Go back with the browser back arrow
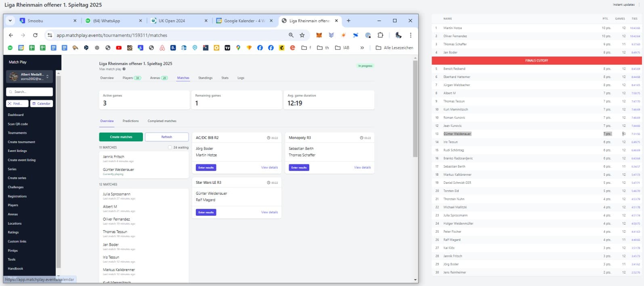644x286 pixels. click(x=11, y=35)
